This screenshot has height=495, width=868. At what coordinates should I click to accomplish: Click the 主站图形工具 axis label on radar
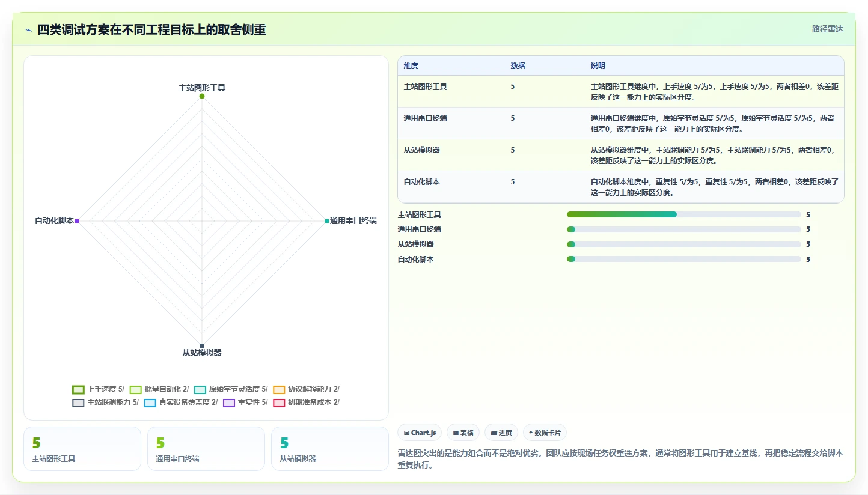coord(202,88)
